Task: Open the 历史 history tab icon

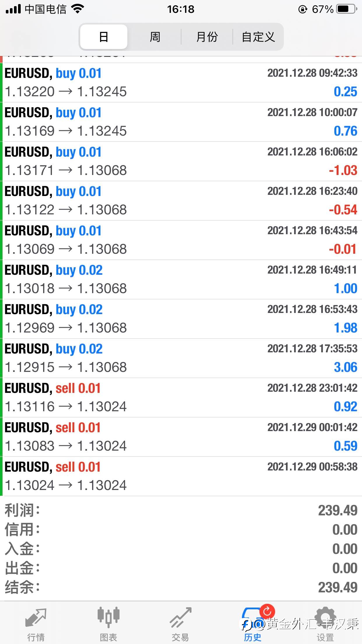Action: click(x=252, y=617)
